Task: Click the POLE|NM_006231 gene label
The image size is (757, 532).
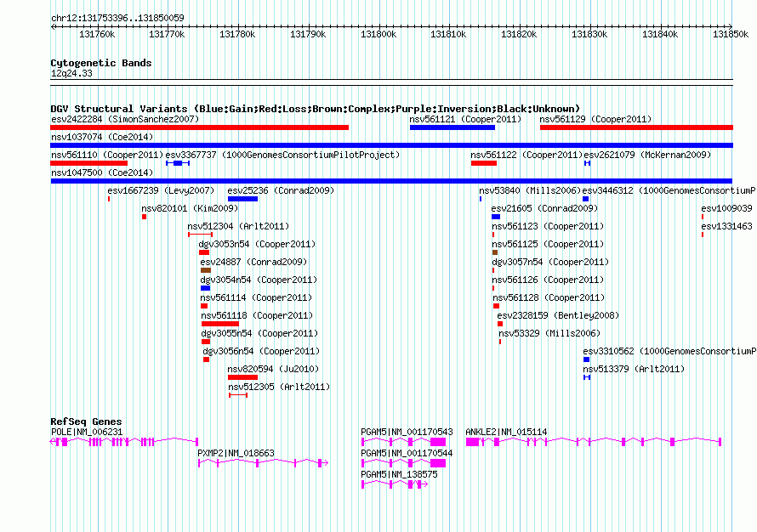Action: 87,432
